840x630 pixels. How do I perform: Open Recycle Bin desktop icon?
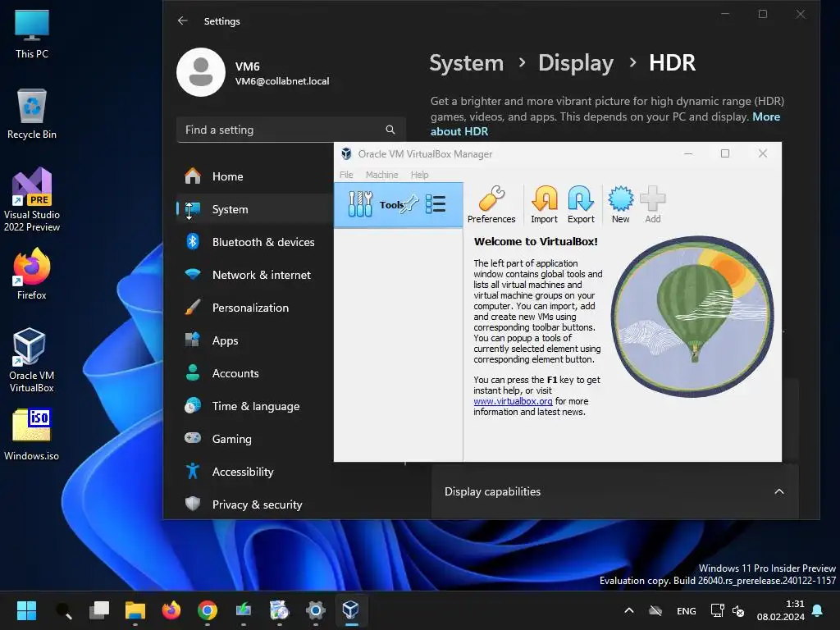click(32, 114)
